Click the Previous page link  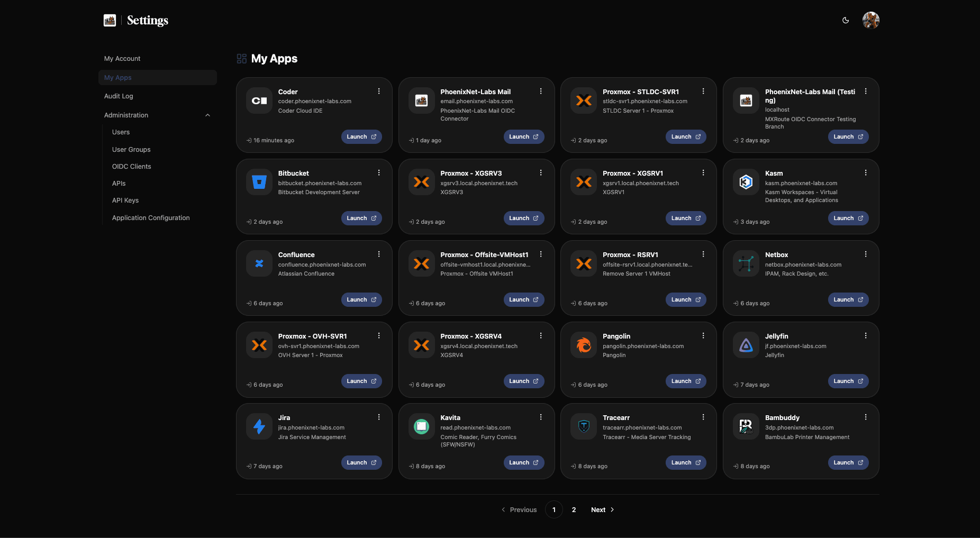[519, 510]
